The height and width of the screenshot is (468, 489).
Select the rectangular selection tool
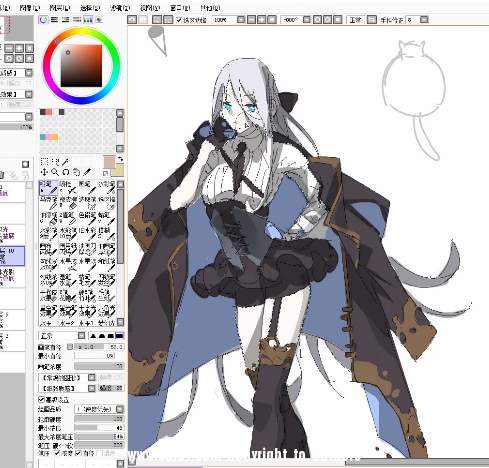point(44,162)
